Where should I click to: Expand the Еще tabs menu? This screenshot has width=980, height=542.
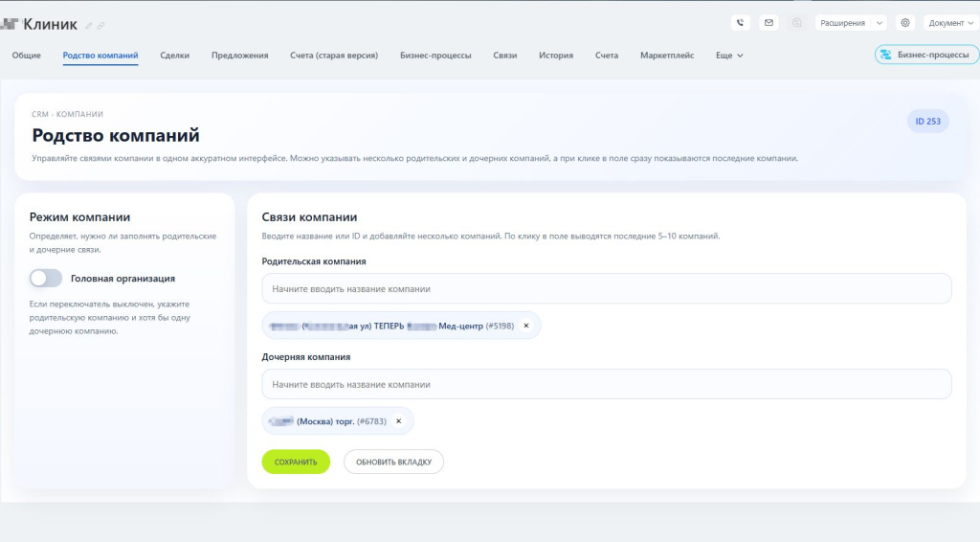click(x=729, y=56)
